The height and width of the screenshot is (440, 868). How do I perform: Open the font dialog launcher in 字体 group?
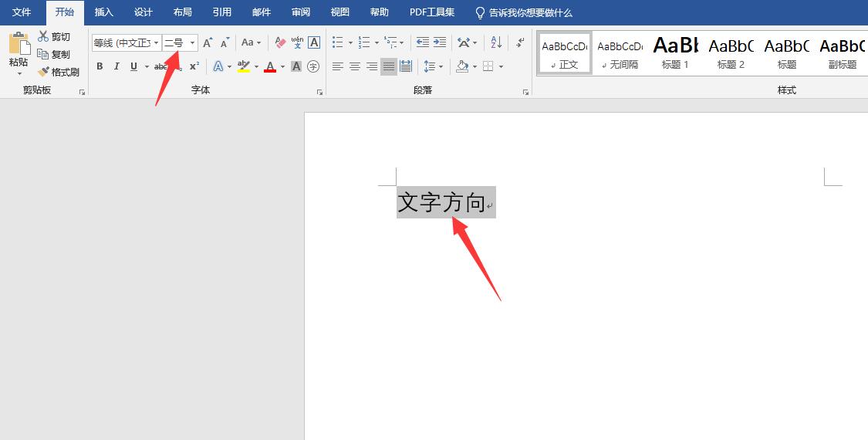point(319,92)
